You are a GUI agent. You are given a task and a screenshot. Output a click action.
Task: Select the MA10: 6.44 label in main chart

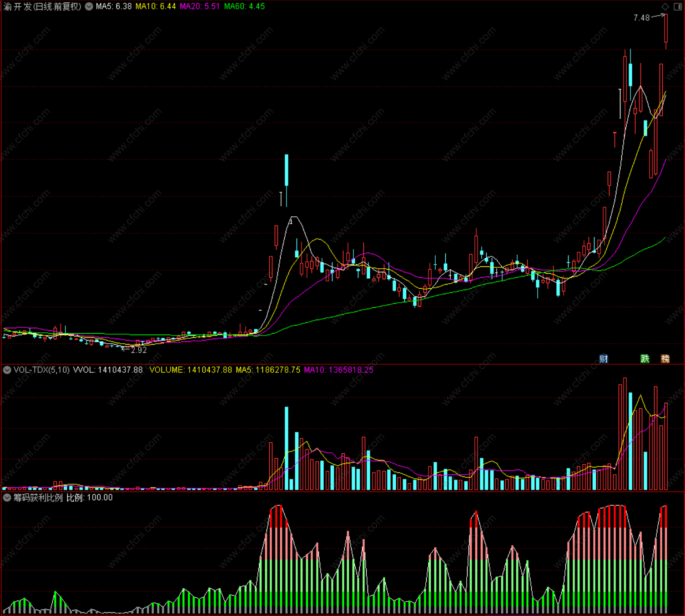click(x=156, y=6)
